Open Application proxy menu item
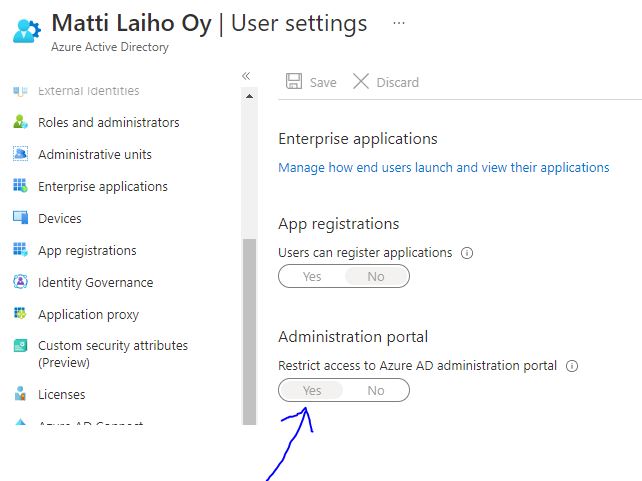This screenshot has width=642, height=481. click(x=88, y=315)
